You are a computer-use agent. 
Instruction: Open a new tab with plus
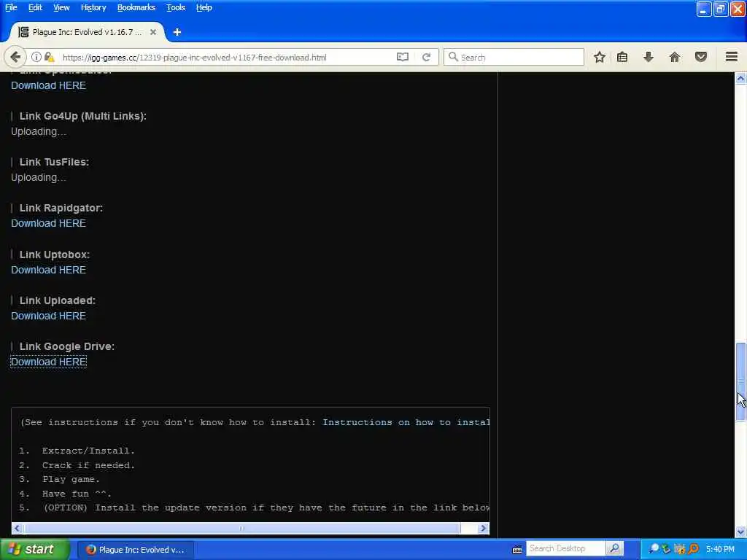click(177, 32)
